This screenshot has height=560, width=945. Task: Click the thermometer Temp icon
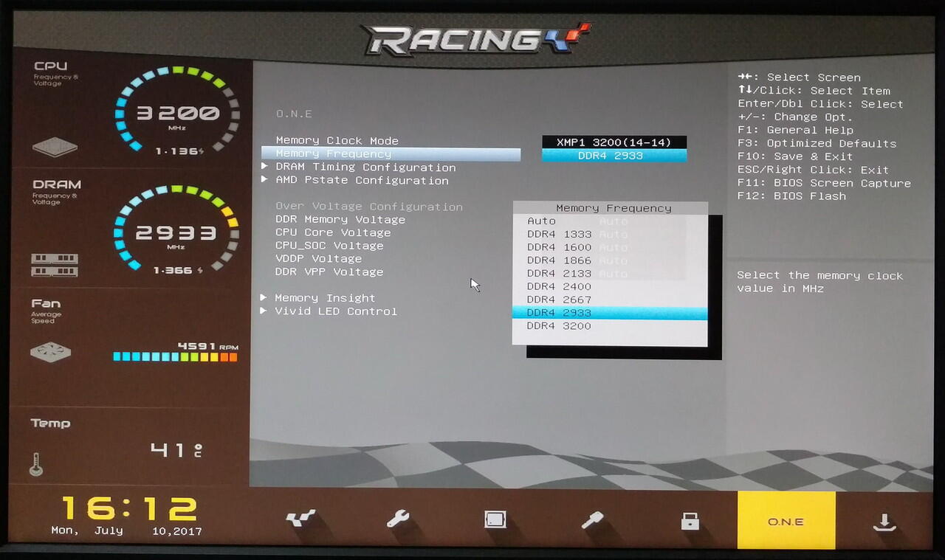click(35, 463)
